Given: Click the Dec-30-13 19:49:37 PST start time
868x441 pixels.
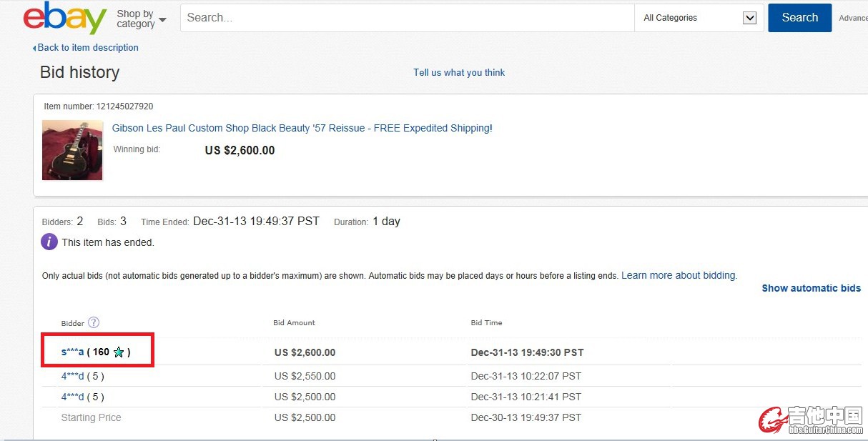Looking at the screenshot, I should [x=526, y=417].
